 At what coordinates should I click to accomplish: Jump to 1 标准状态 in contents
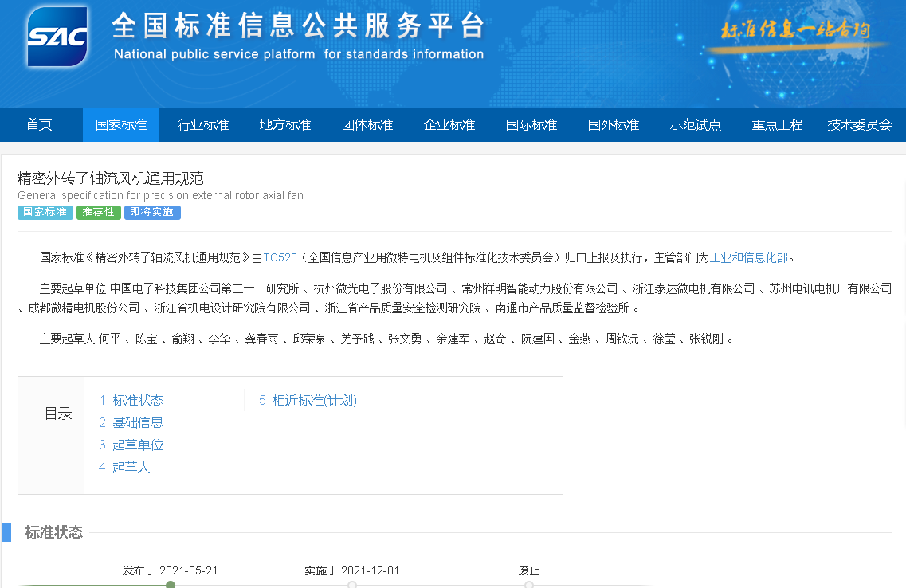(x=131, y=400)
